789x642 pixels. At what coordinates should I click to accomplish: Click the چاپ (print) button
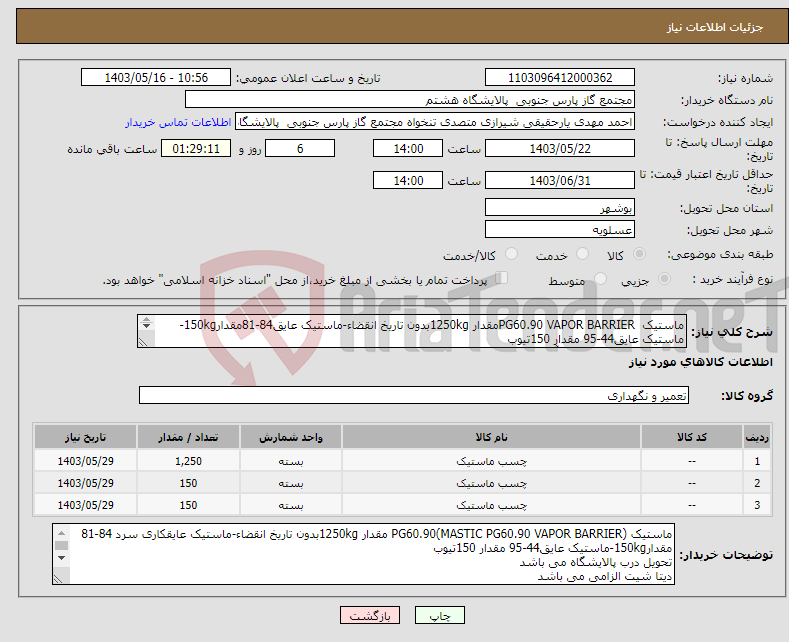pyautogui.click(x=439, y=615)
